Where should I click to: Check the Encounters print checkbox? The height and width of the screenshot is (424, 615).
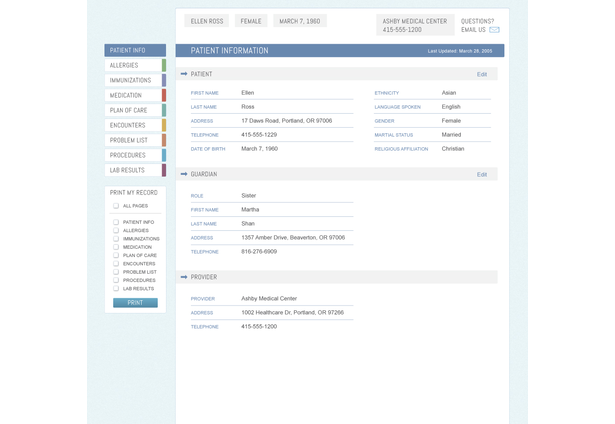pyautogui.click(x=116, y=264)
